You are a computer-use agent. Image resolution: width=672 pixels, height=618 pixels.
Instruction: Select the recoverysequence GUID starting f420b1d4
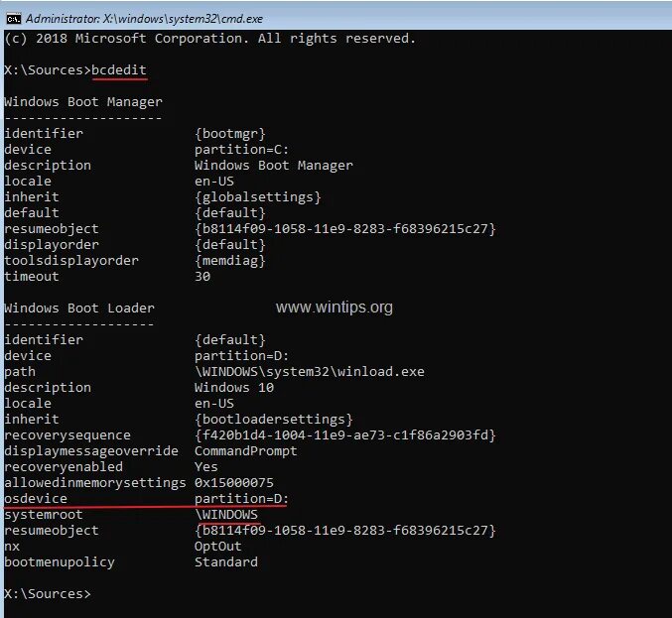click(345, 435)
